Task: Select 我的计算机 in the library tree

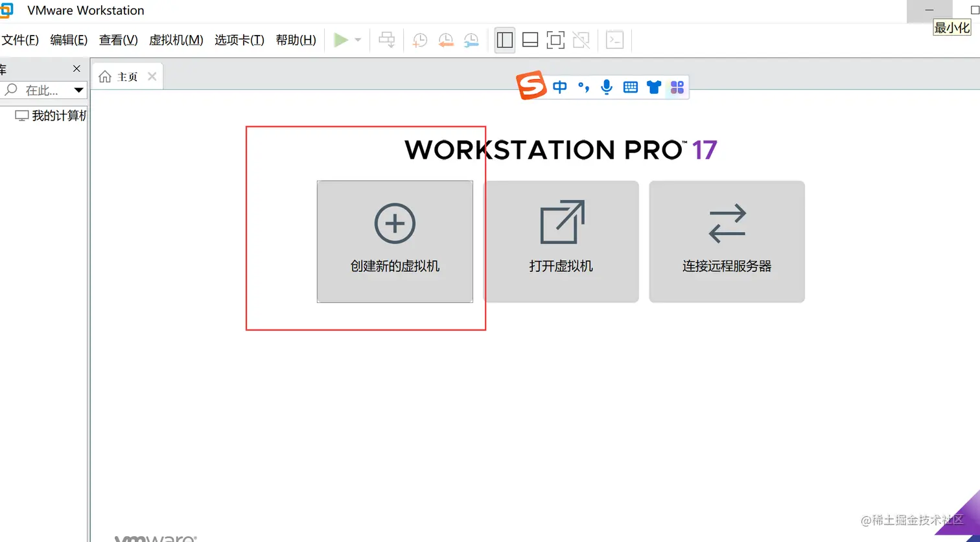Action: 51,116
